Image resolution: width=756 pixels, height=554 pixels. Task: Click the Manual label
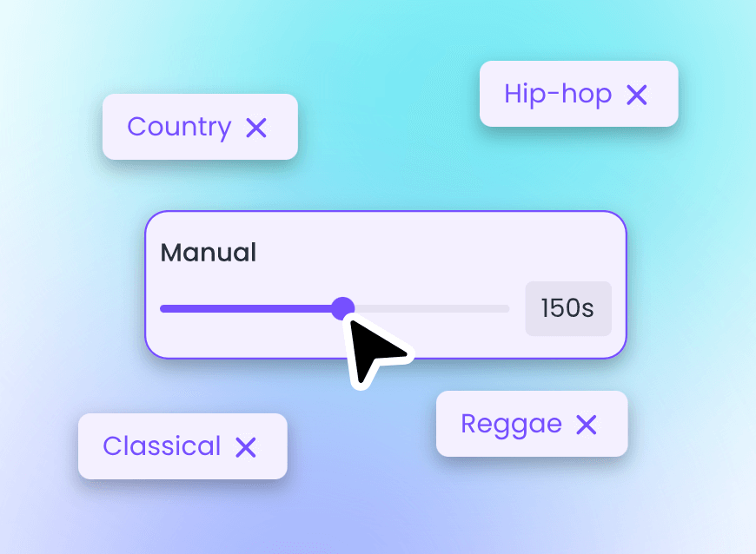(x=208, y=253)
